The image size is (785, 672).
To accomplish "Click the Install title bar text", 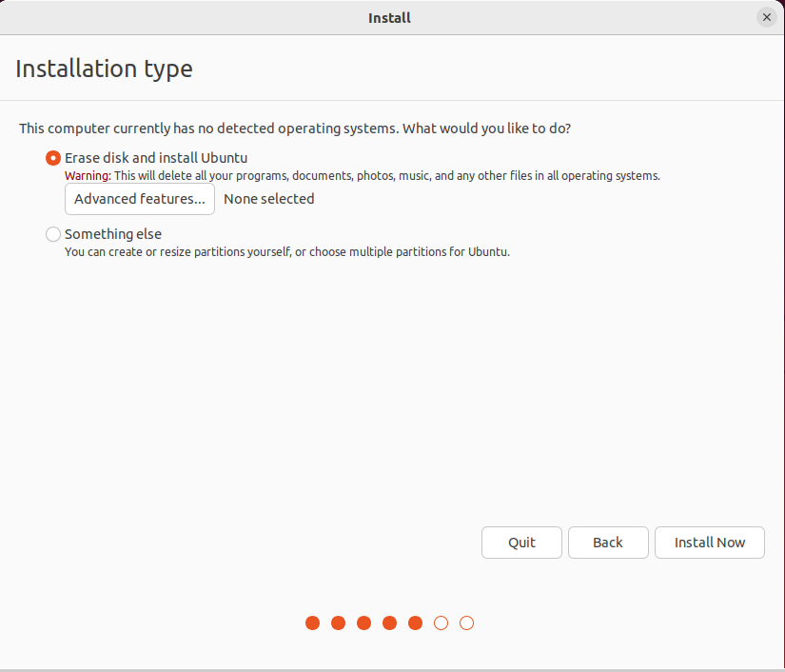I will point(389,17).
